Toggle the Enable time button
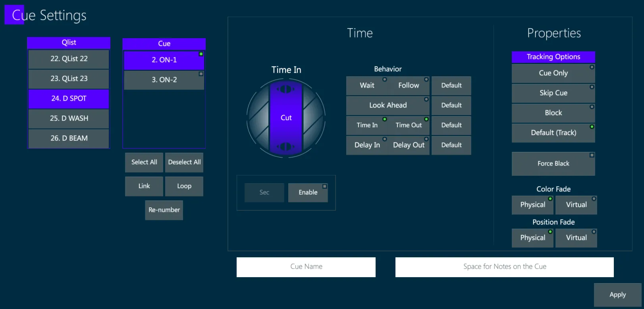This screenshot has height=309, width=644. click(308, 192)
